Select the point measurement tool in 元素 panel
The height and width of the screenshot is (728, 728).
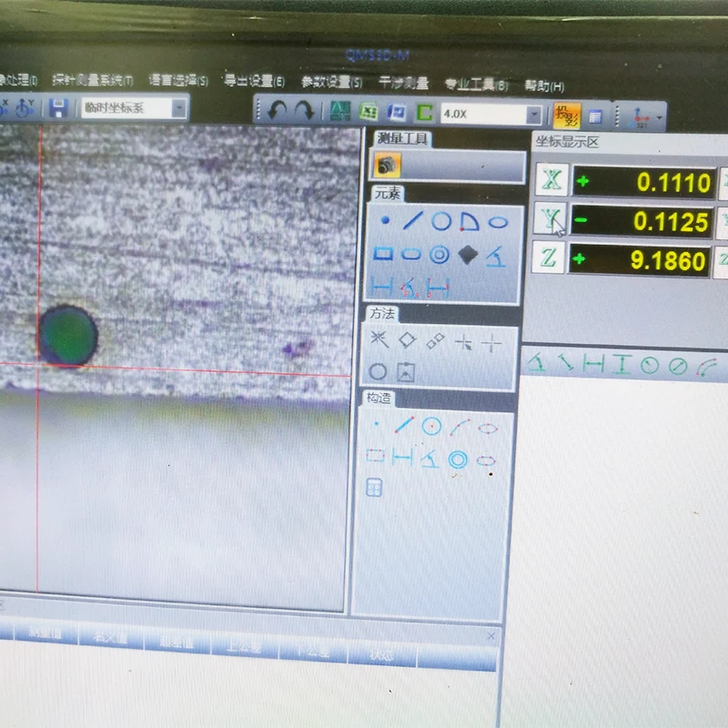pyautogui.click(x=385, y=220)
